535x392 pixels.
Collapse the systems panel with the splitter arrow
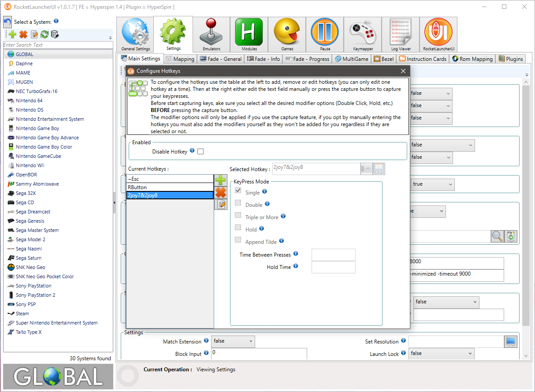click(115, 203)
